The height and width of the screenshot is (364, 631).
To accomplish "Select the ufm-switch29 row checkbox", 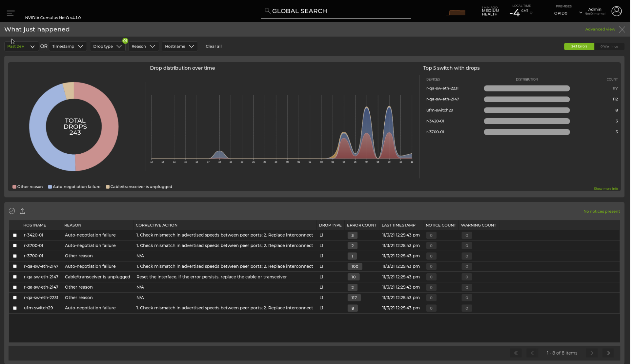I will click(15, 308).
